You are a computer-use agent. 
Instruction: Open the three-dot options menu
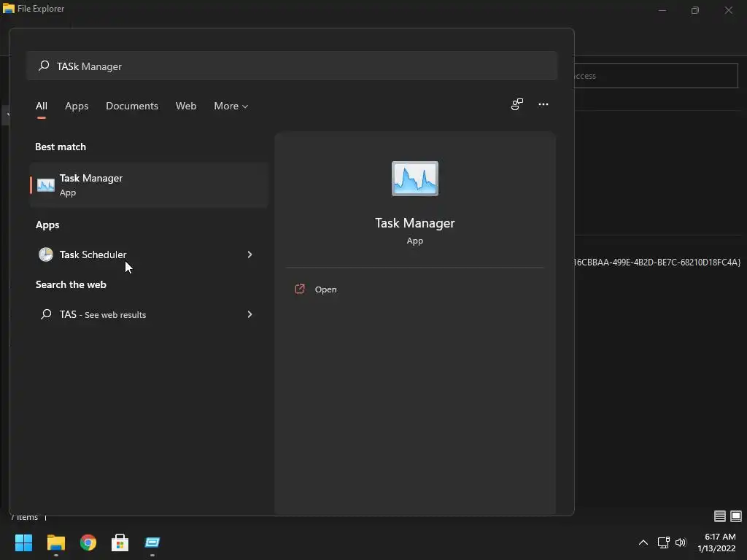[x=543, y=104]
